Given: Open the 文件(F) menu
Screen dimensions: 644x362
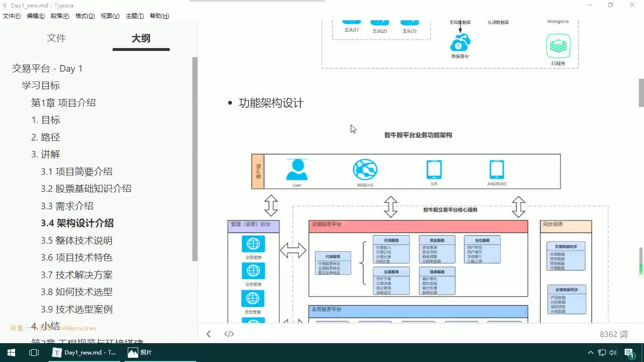Looking at the screenshot, I should (12, 16).
